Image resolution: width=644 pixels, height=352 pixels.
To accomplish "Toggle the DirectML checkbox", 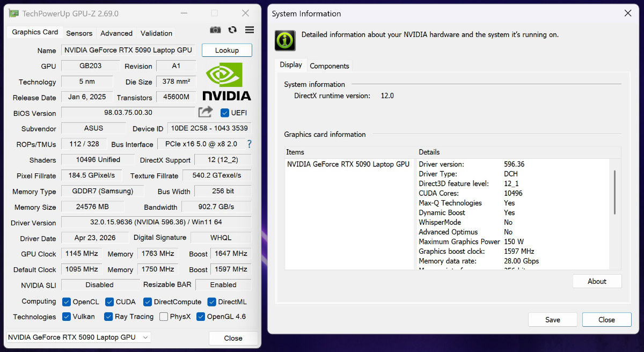I will tap(212, 302).
